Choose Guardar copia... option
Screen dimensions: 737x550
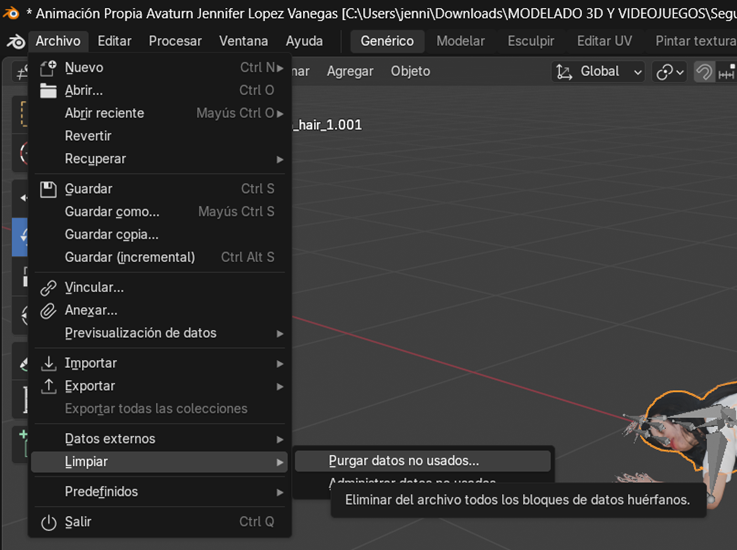click(x=160, y=235)
